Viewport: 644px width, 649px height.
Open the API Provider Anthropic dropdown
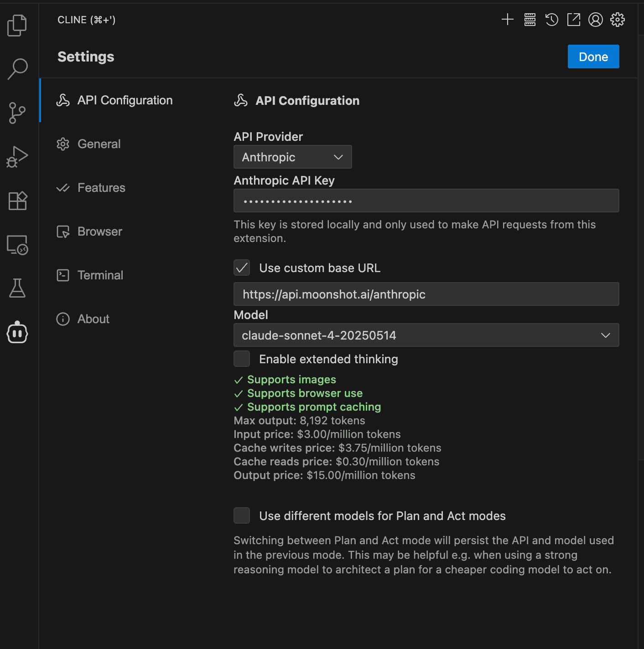pyautogui.click(x=293, y=157)
